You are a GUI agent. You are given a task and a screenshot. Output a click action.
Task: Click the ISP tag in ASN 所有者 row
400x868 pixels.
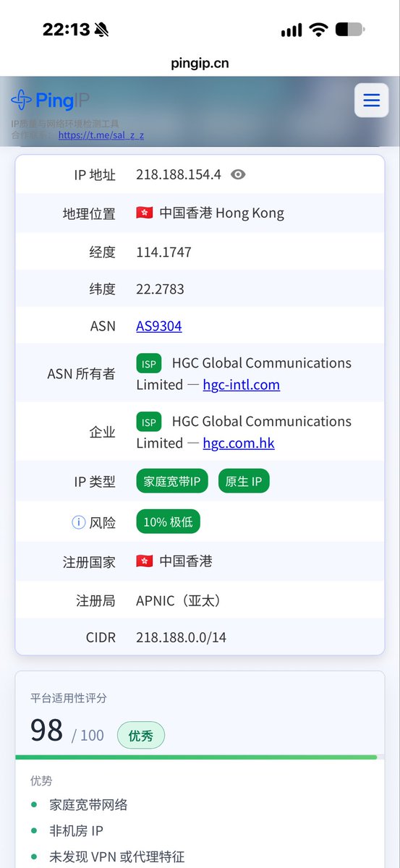tap(149, 363)
